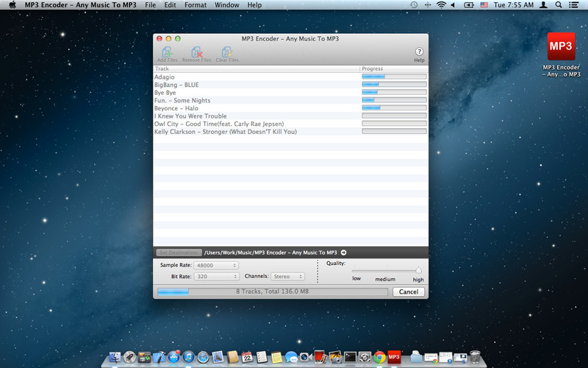This screenshot has width=588, height=368.
Task: Click the red MP3 Encoder dock icon
Action: point(394,356)
